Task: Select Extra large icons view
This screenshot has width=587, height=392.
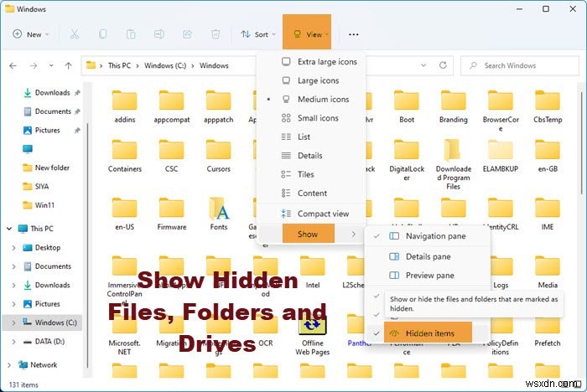Action: (x=311, y=62)
